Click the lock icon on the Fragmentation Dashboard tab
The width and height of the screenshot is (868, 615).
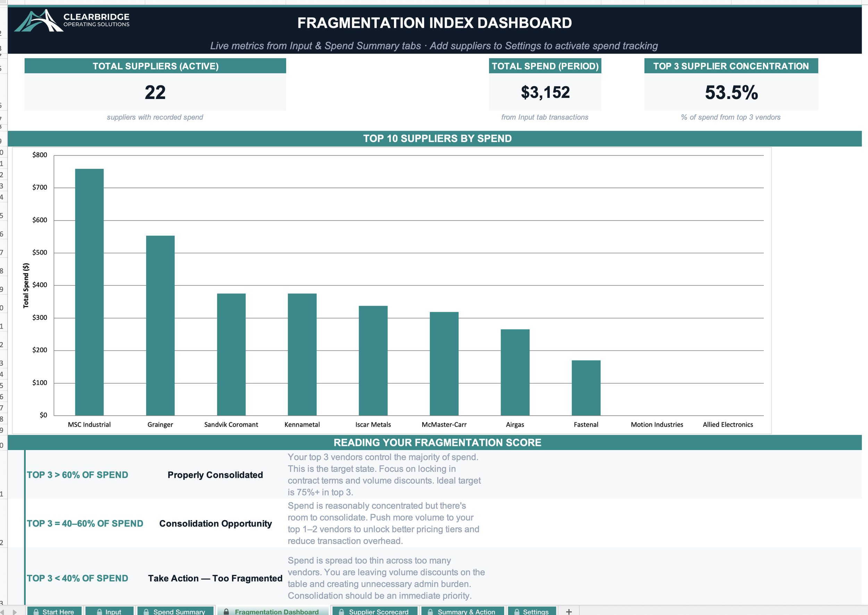(226, 610)
